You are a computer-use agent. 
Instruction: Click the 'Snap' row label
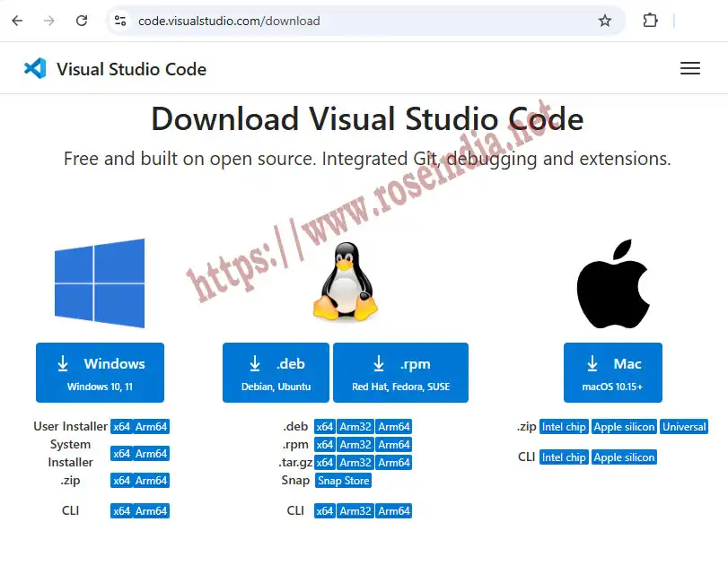click(295, 480)
